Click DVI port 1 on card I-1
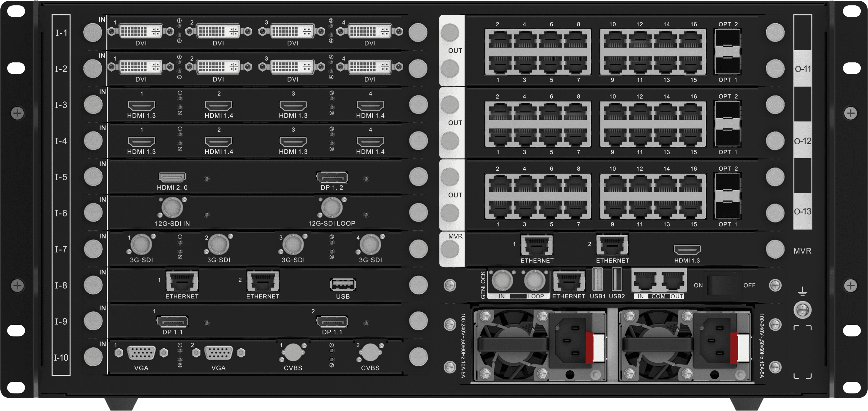The image size is (868, 411). tap(141, 32)
